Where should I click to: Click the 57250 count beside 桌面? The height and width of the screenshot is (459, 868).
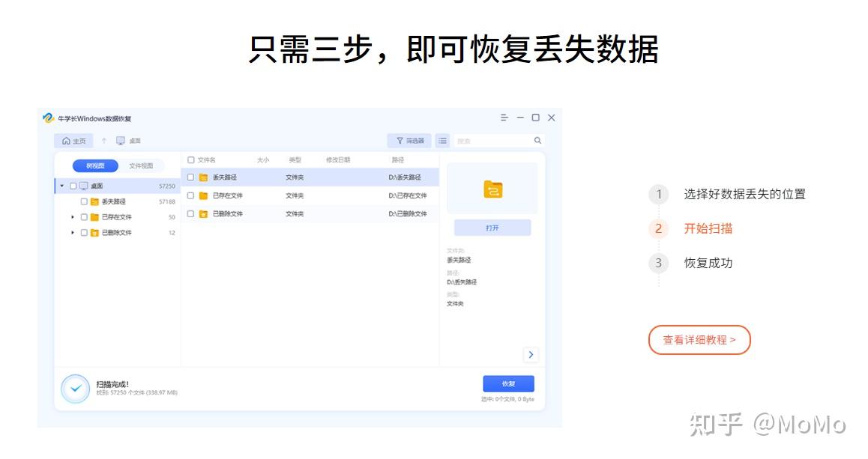pos(166,186)
